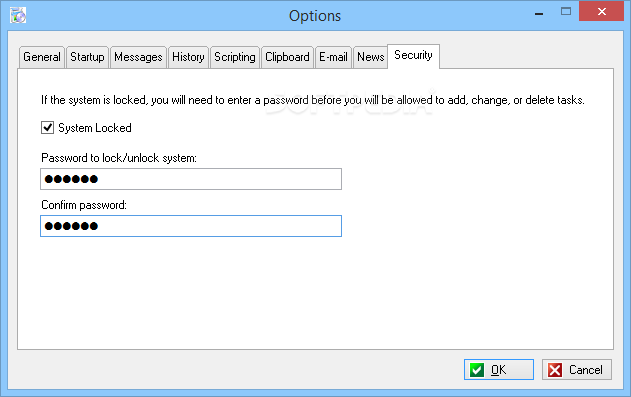This screenshot has height=397, width=631.
Task: Click the 'System Locked' label text
Action: [95, 128]
